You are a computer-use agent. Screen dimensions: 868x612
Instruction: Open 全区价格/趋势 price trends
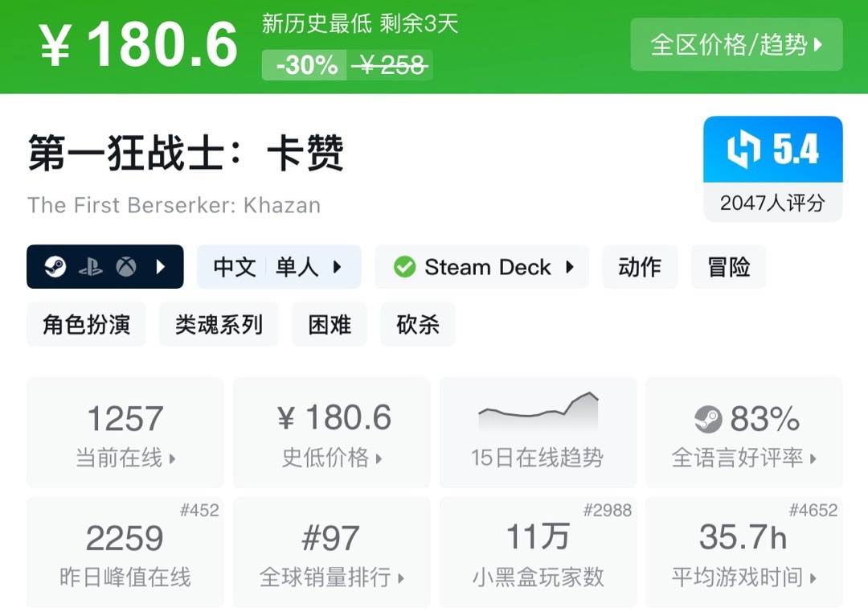[x=736, y=44]
